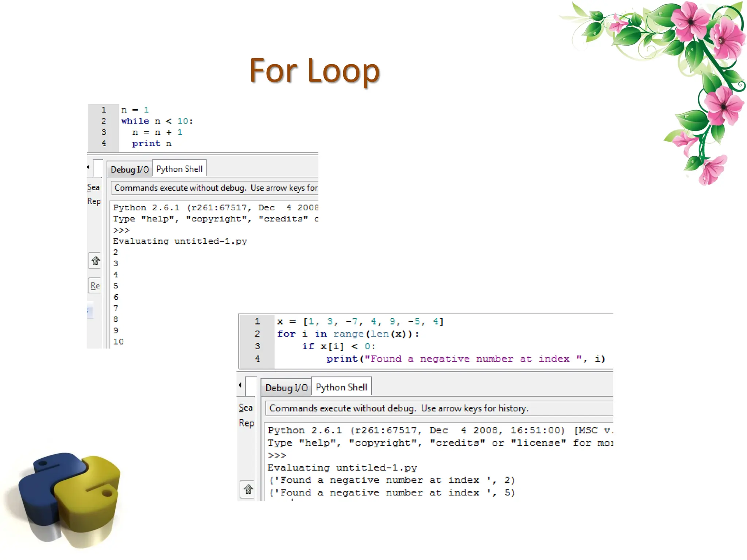This screenshot has width=747, height=560.
Task: Click the 'print n' code line
Action: 151,144
